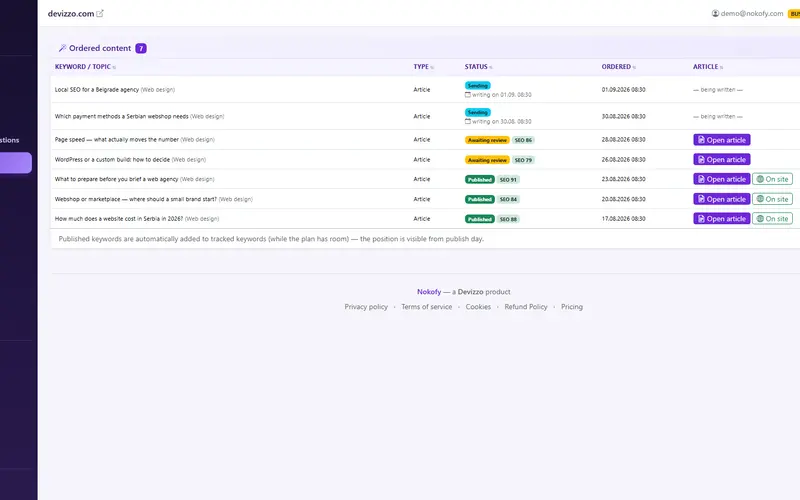Click 'Local SEO for a Belgrade agency' topic
The width and height of the screenshot is (800, 500).
pos(96,90)
